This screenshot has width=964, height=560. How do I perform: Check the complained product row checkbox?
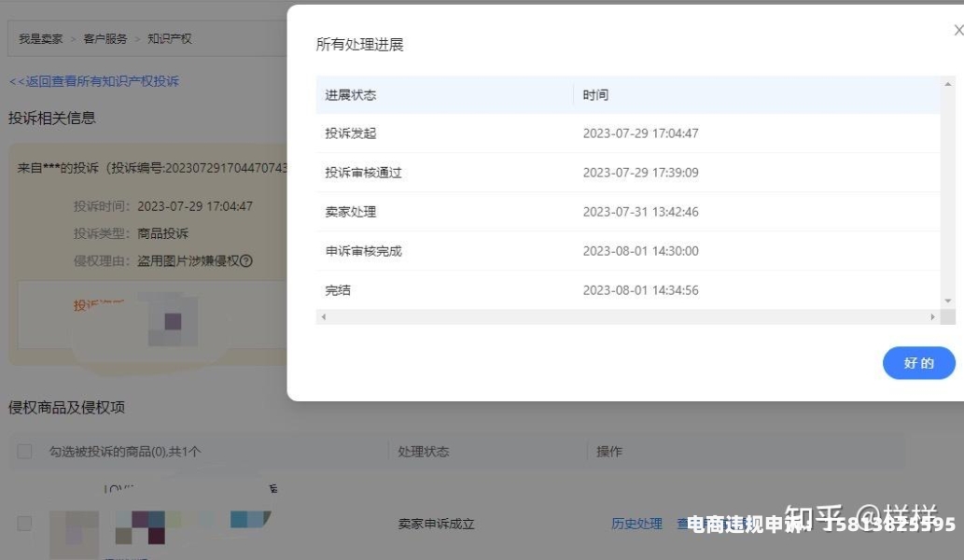click(24, 524)
